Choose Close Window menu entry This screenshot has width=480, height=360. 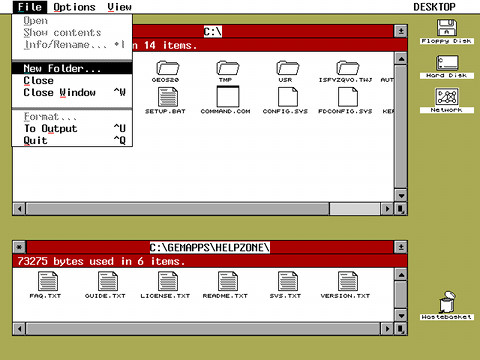tap(72, 92)
